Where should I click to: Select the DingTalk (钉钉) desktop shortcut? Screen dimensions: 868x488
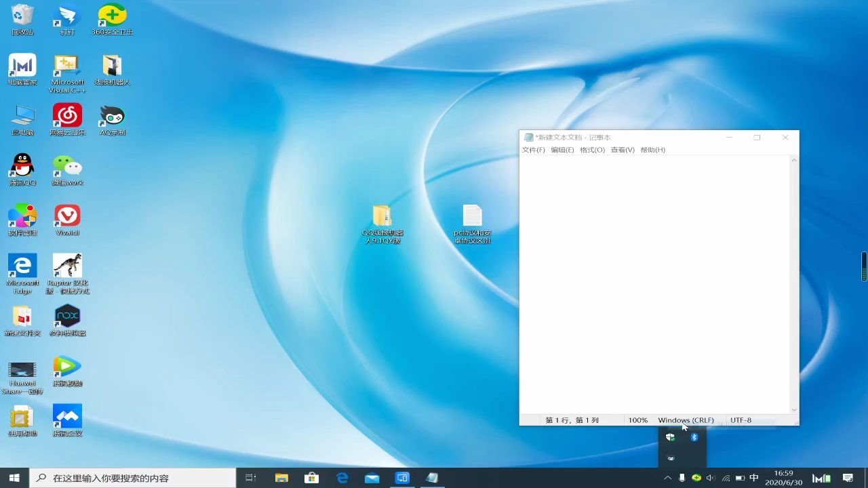pyautogui.click(x=67, y=20)
